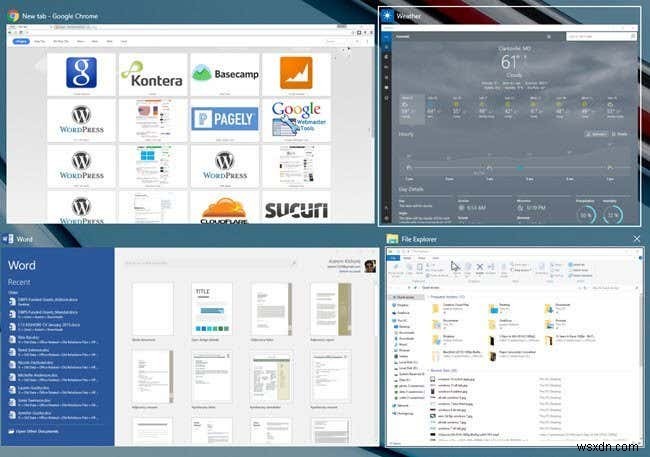The width and height of the screenshot is (650, 457).
Task: Click the Properties icon in Explorer ribbon
Action: (x=541, y=268)
